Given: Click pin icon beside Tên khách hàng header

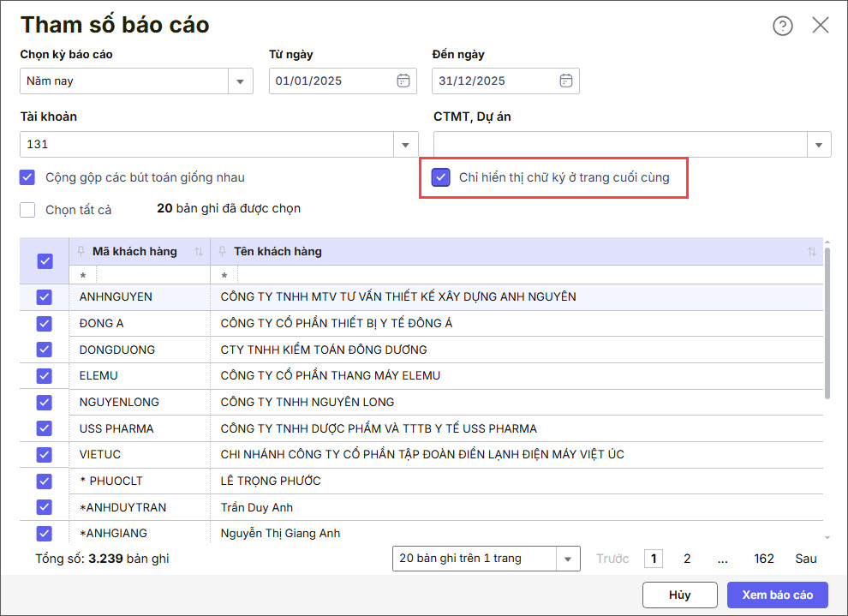Looking at the screenshot, I should [x=223, y=252].
